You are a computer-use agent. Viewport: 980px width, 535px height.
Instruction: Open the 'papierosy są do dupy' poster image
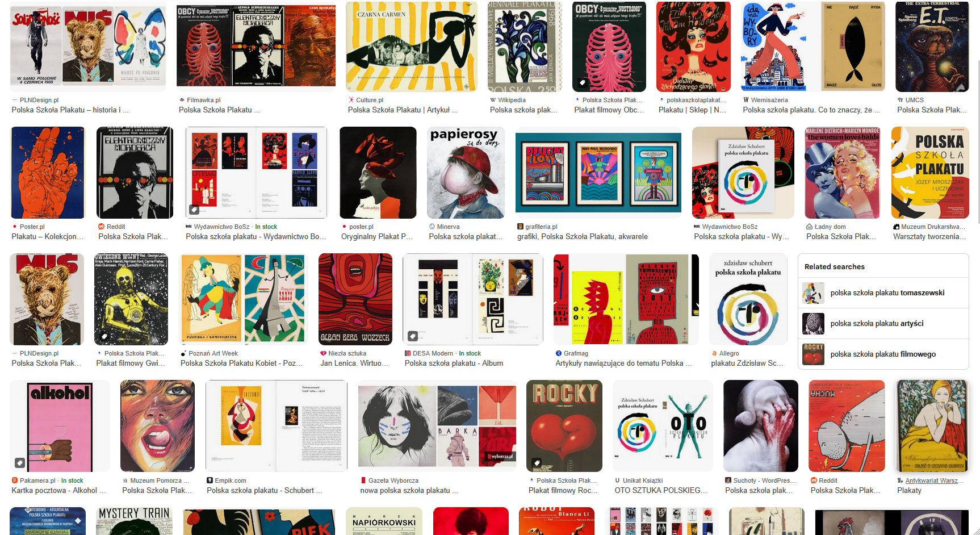466,173
